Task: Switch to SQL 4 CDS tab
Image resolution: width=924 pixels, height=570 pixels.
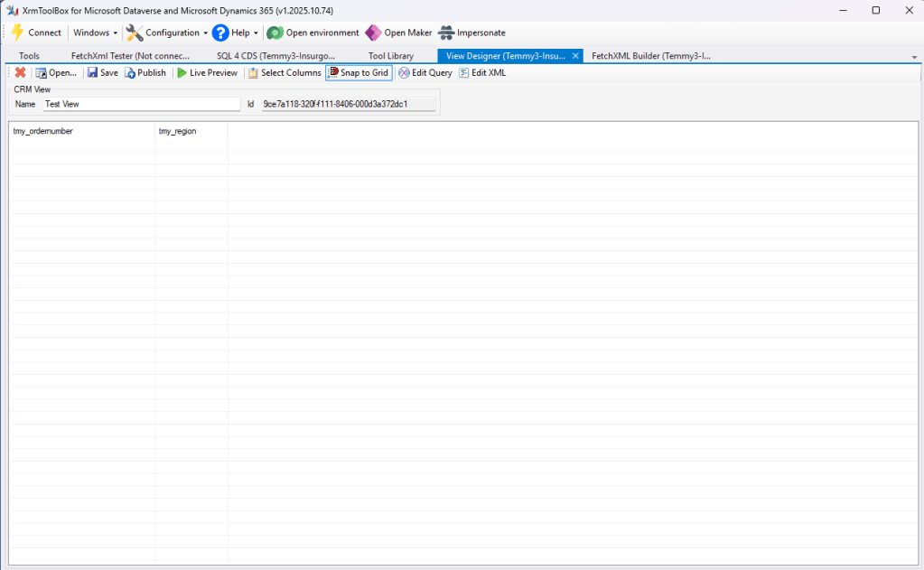Action: click(275, 55)
